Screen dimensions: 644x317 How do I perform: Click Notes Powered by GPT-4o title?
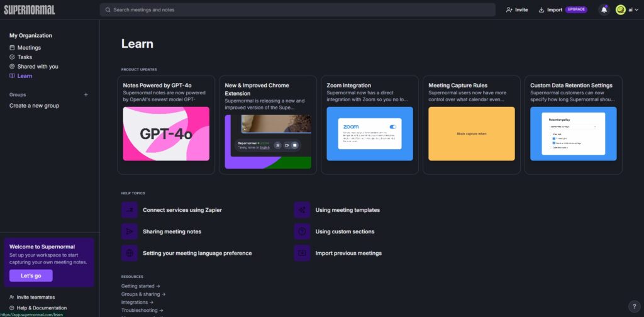click(x=157, y=86)
